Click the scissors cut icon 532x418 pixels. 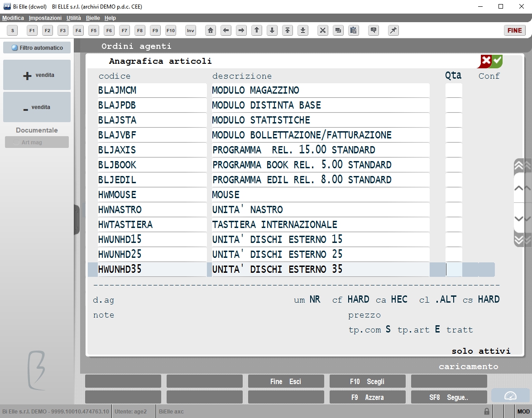pyautogui.click(x=323, y=30)
